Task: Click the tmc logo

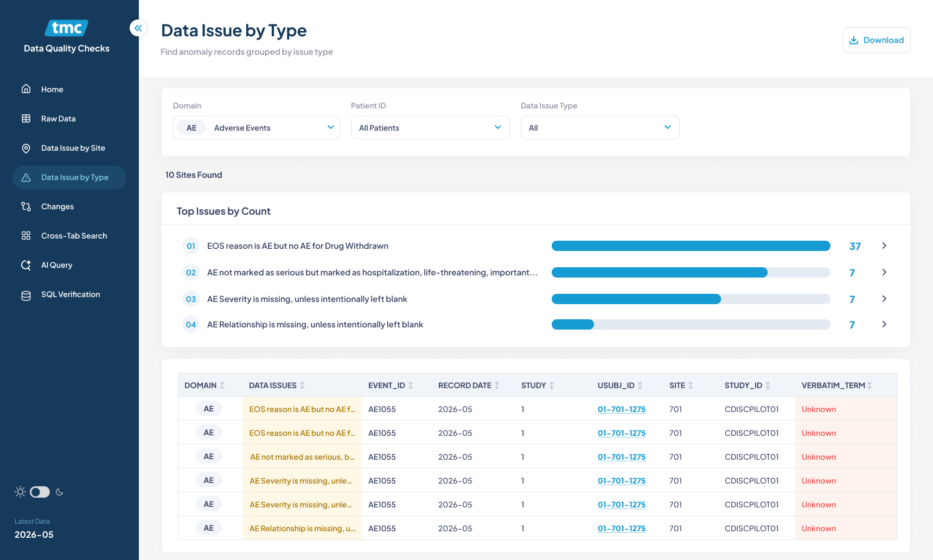Action: (x=67, y=28)
